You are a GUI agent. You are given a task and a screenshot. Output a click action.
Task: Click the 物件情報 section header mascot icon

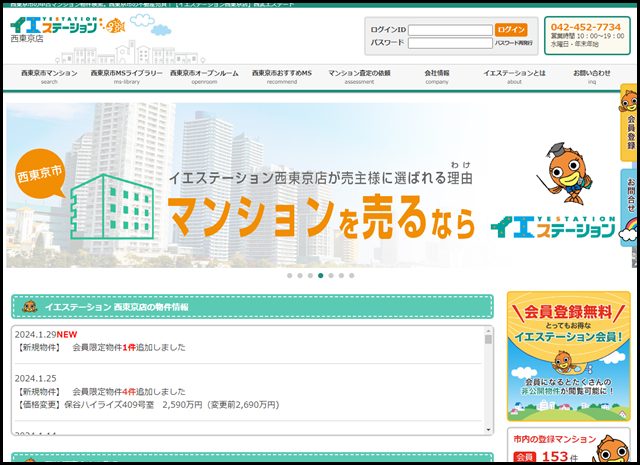29,307
